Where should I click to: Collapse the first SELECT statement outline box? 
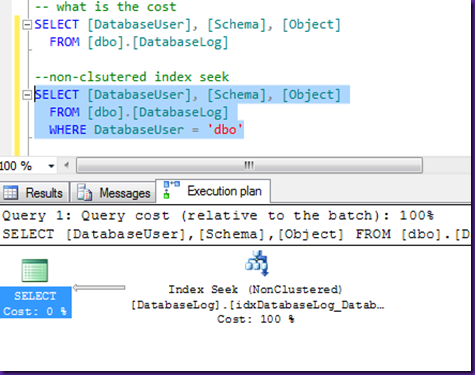pyautogui.click(x=27, y=25)
